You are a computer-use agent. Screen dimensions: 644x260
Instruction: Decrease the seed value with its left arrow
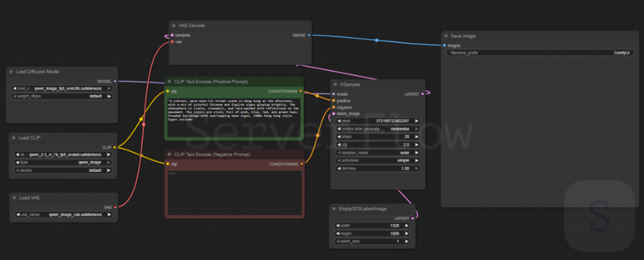(339, 121)
